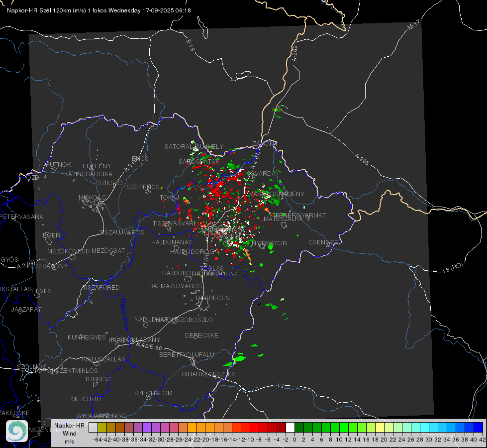The image size is (487, 448).
Task: Click the SÁROSPATAK label
Action: pyautogui.click(x=199, y=161)
